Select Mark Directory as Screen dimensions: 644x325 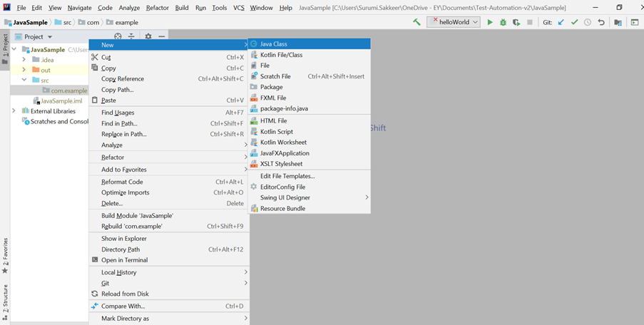click(169, 318)
